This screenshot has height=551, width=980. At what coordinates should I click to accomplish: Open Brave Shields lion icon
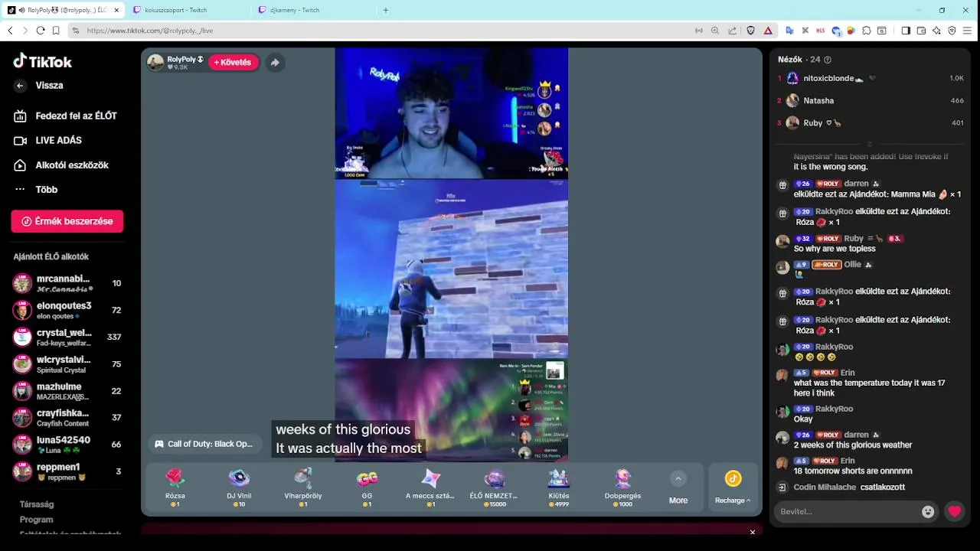[750, 31]
